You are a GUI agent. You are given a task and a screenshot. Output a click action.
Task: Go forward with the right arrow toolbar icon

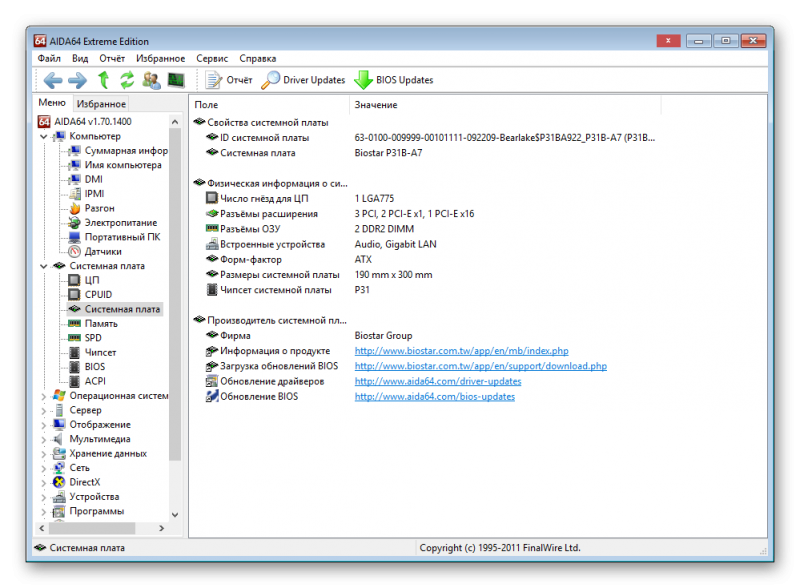(78, 80)
